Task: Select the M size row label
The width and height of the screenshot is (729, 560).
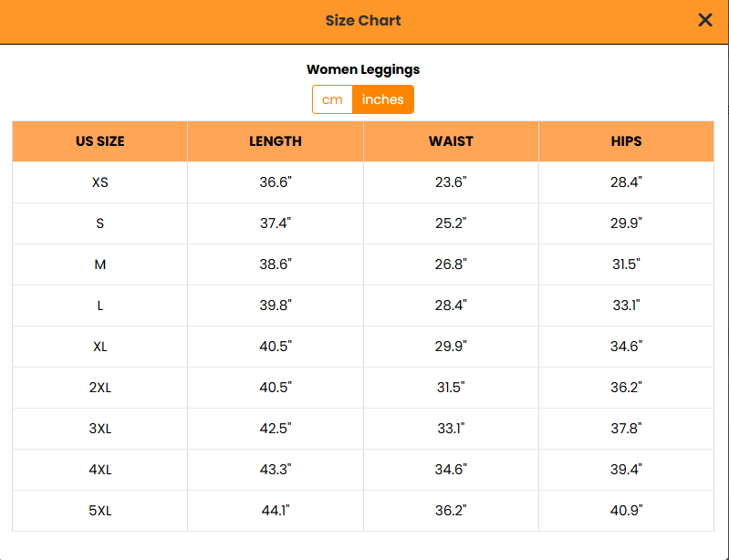Action: tap(100, 264)
